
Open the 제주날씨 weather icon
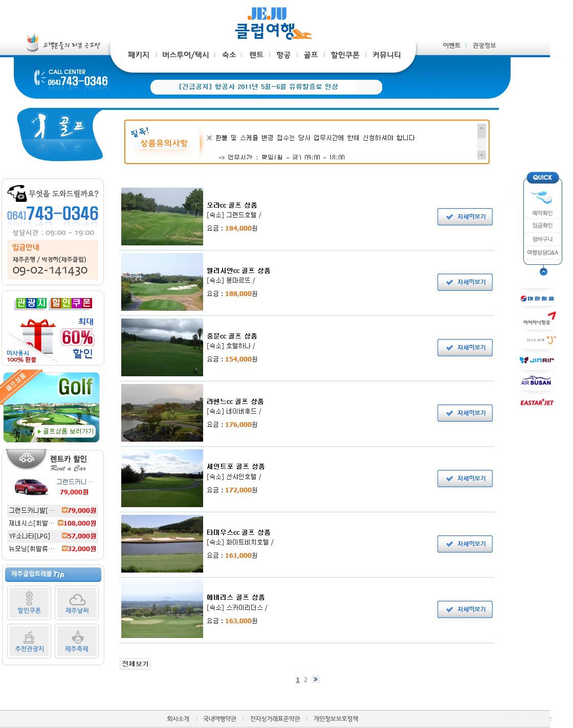click(x=77, y=603)
